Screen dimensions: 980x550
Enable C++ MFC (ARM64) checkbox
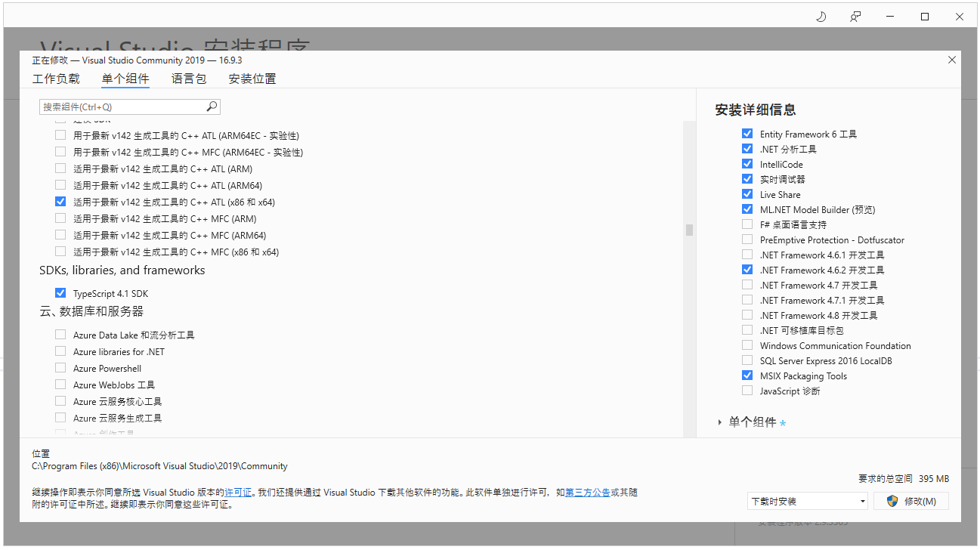pyautogui.click(x=60, y=235)
